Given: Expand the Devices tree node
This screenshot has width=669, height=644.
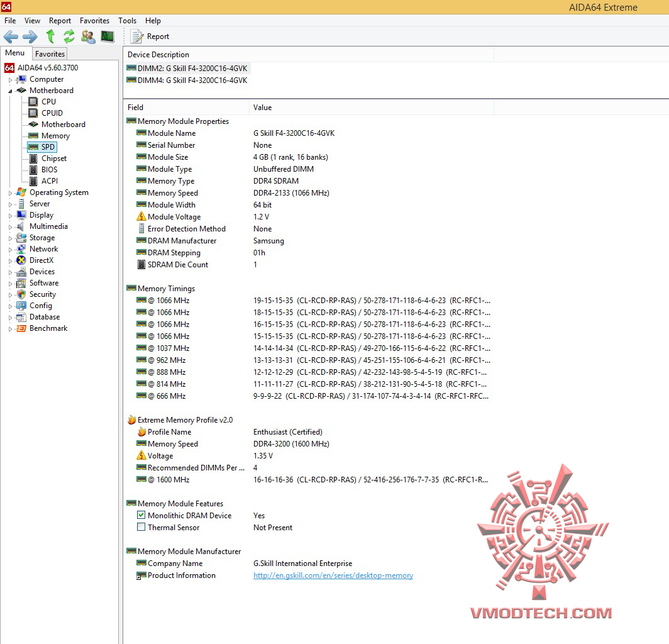Looking at the screenshot, I should 10,272.
